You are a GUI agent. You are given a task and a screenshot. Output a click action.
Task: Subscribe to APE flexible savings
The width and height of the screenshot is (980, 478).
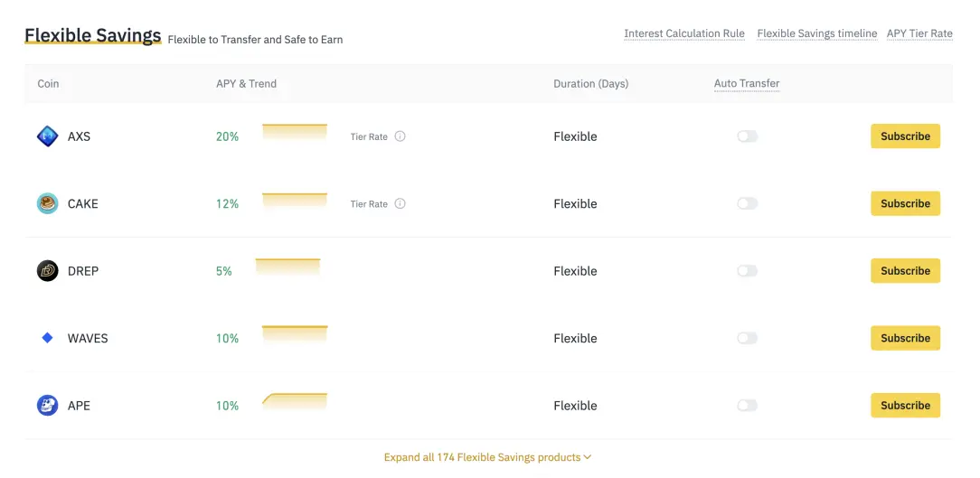point(905,406)
